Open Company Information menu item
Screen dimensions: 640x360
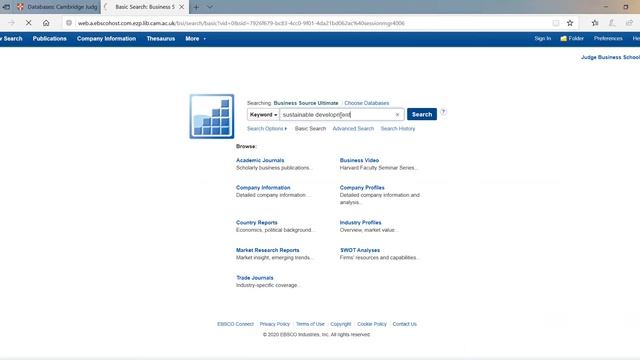tap(106, 39)
